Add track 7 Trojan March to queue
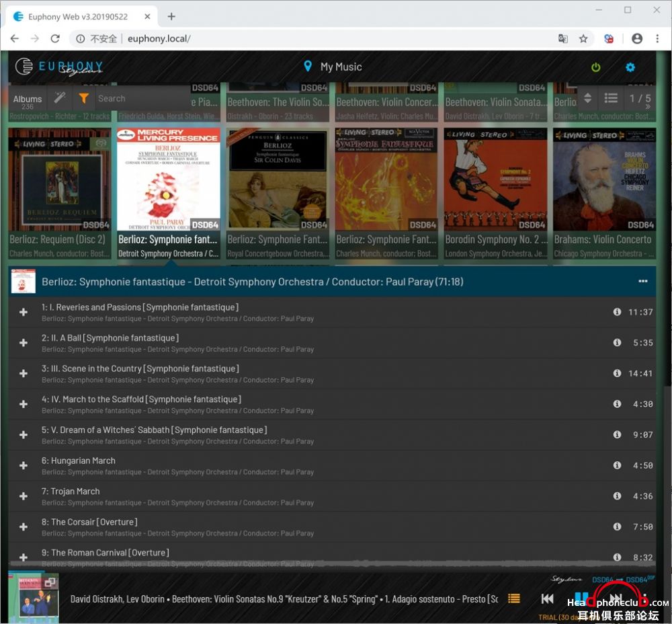Image resolution: width=672 pixels, height=624 pixels. coord(24,496)
